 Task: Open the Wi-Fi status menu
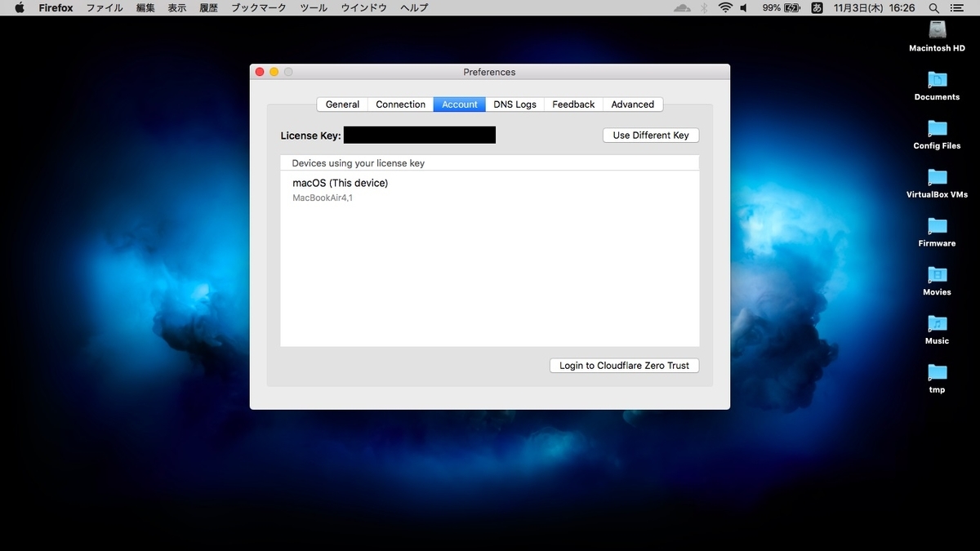point(725,7)
